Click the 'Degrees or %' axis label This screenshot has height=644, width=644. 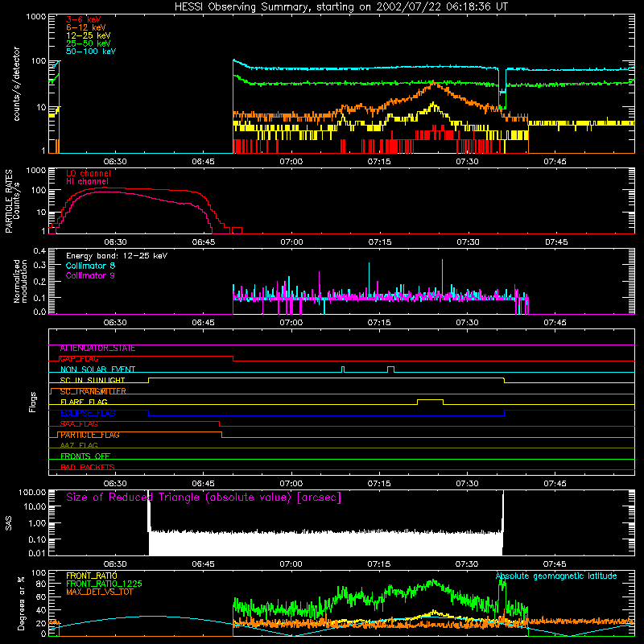point(22,603)
